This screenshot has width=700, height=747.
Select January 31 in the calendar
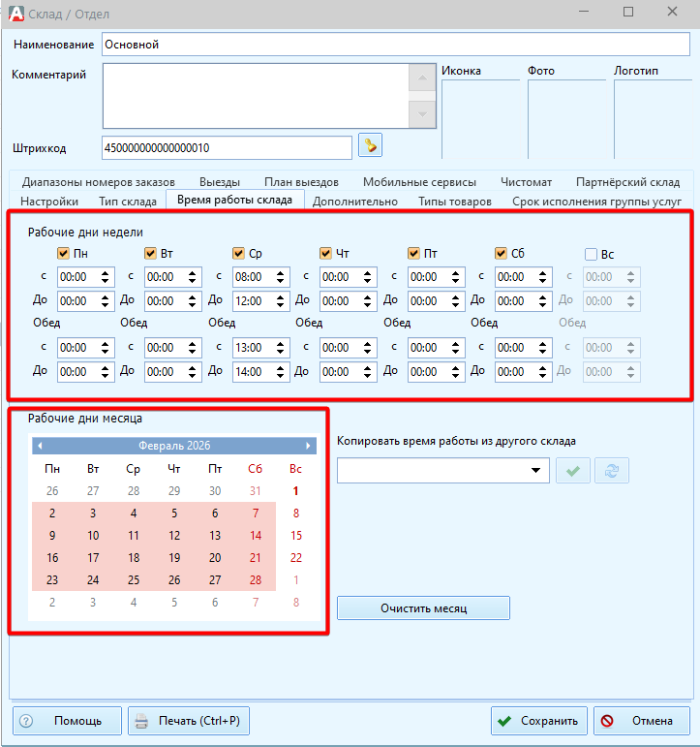click(256, 490)
